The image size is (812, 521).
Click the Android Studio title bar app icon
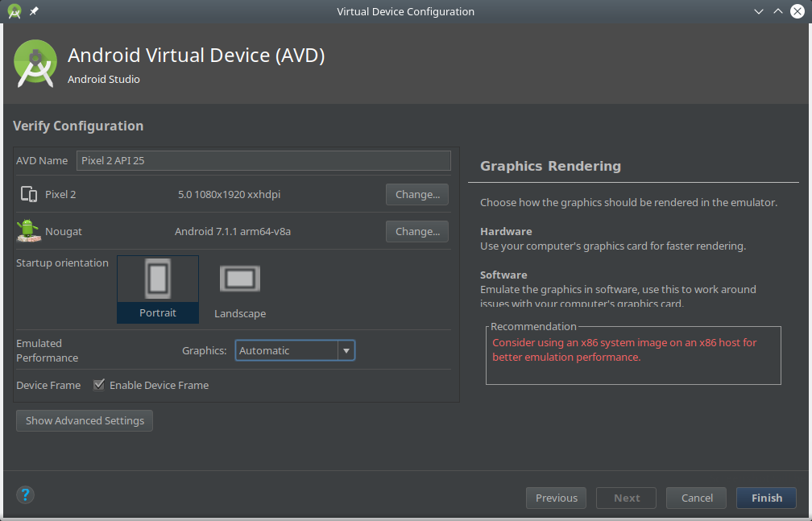click(x=14, y=11)
